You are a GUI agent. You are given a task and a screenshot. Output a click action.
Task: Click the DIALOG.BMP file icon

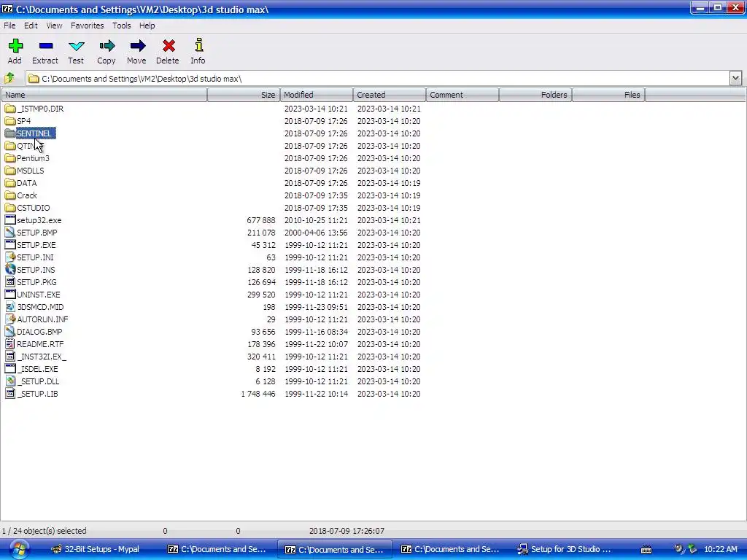pos(10,332)
